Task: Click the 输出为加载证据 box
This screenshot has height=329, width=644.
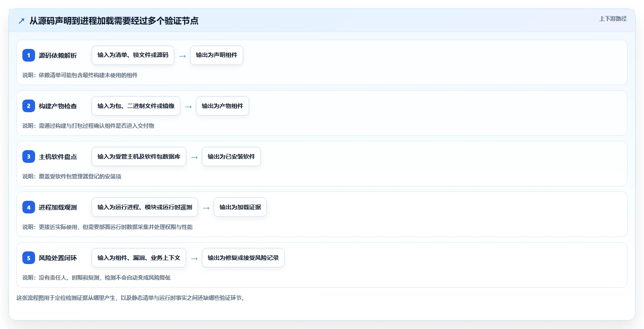Action: (240, 207)
